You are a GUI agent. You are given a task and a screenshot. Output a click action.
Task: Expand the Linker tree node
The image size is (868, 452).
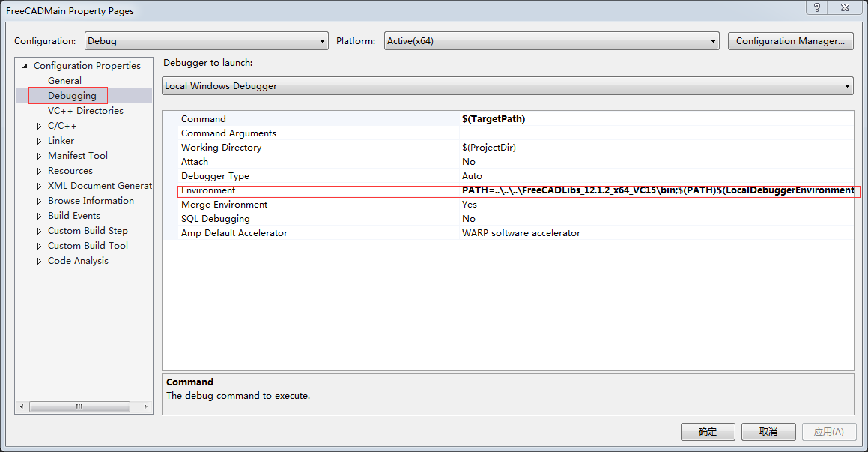click(x=39, y=141)
